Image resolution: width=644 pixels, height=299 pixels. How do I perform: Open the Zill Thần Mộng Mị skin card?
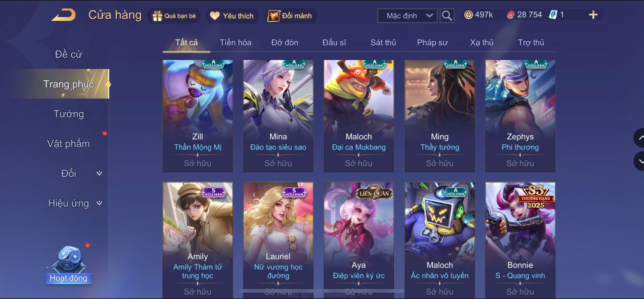(x=198, y=116)
